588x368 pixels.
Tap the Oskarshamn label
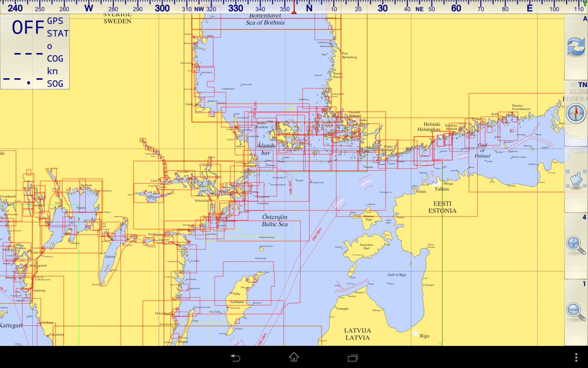164,313
